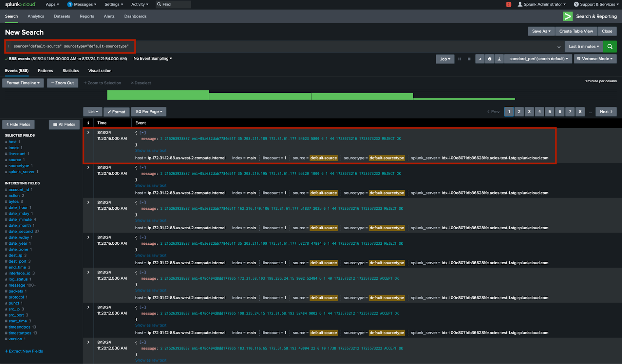Screen dimensions: 622x364
Task: Click the Format pencil button
Action: coord(117,112)
